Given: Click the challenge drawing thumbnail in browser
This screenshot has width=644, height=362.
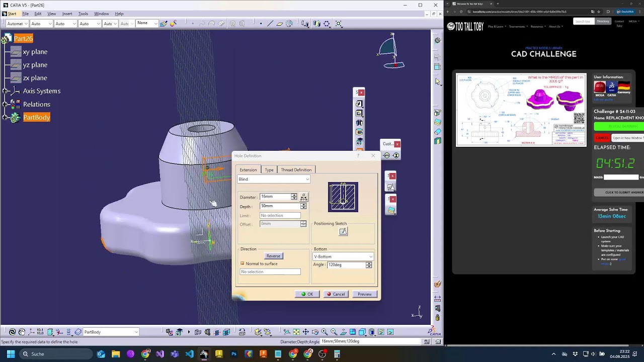Looking at the screenshot, I should (x=521, y=110).
